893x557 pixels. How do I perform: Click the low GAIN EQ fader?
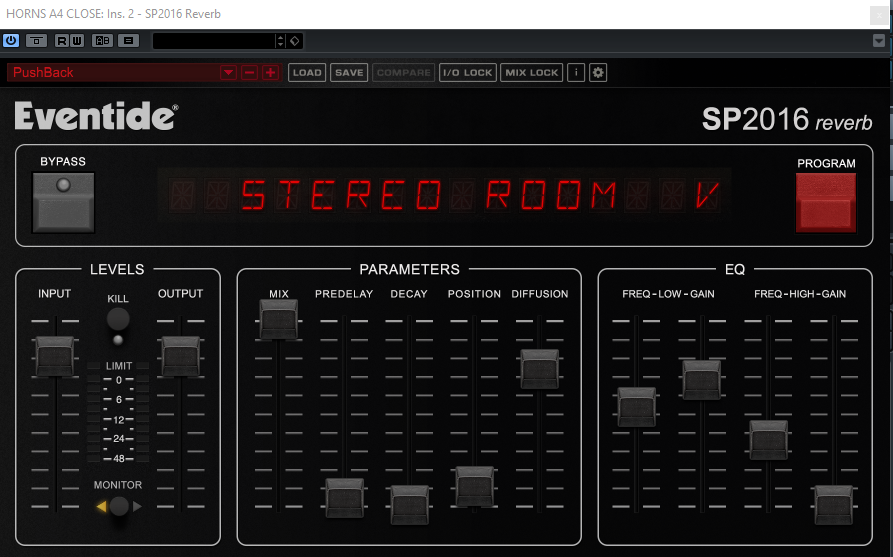click(702, 379)
